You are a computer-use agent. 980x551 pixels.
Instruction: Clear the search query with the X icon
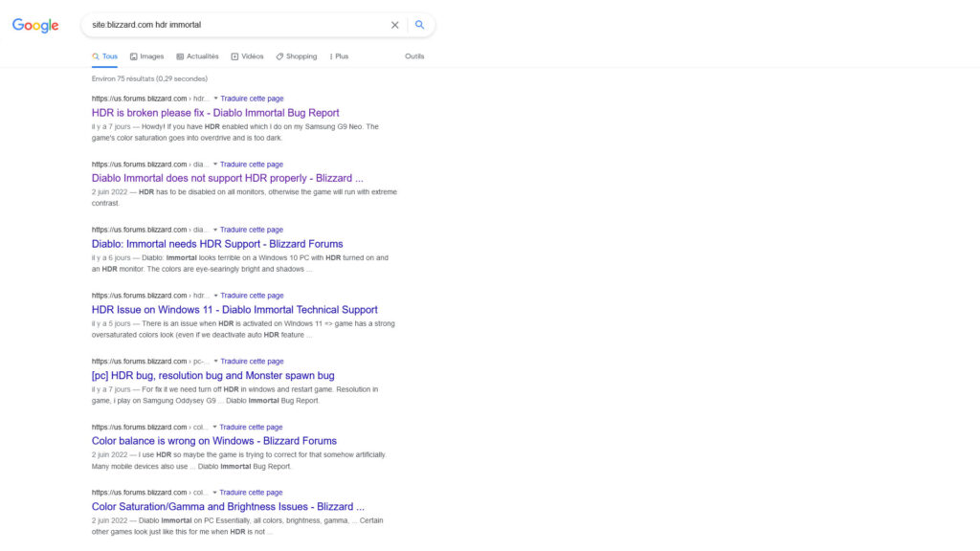pyautogui.click(x=394, y=25)
